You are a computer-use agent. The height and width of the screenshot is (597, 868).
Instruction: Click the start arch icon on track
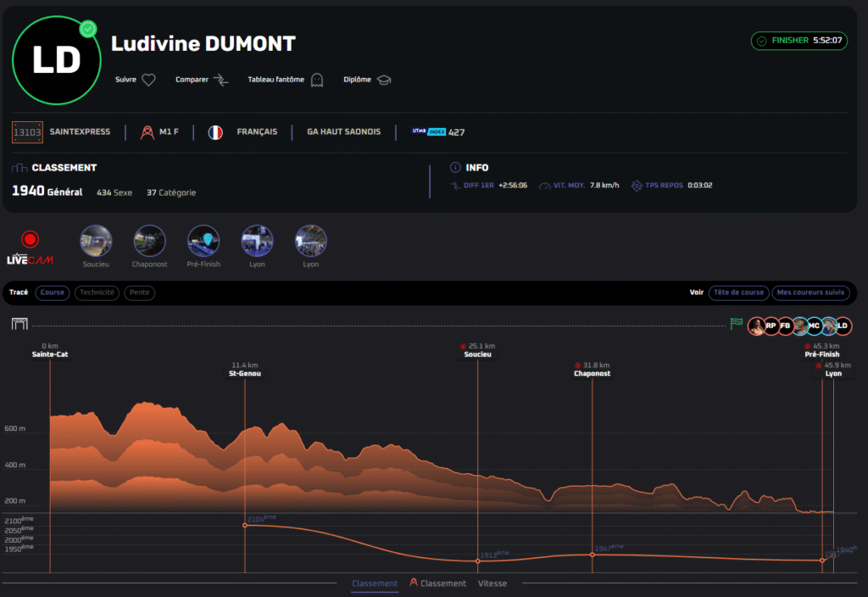pyautogui.click(x=19, y=324)
